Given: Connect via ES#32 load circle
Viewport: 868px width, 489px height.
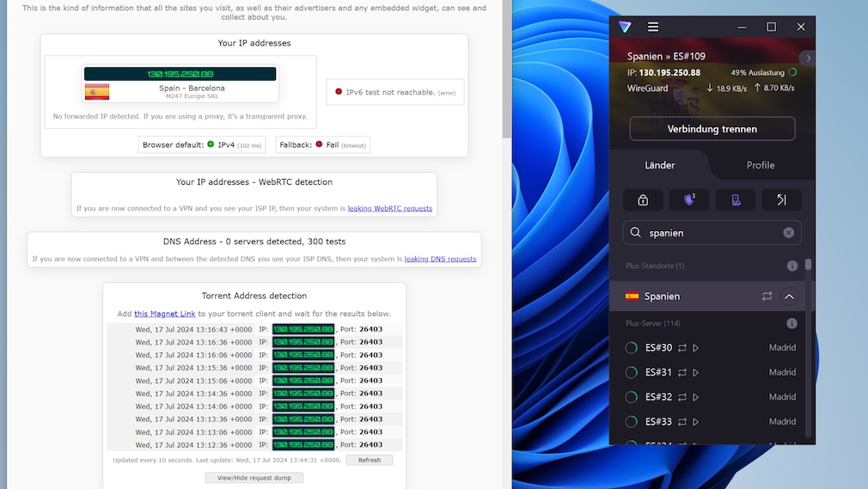Looking at the screenshot, I should [631, 397].
